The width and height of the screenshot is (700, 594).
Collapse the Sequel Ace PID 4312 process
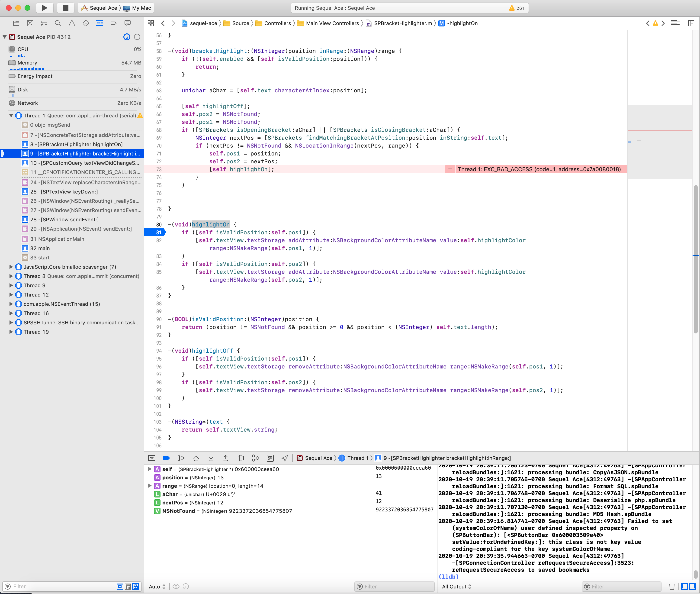tap(5, 37)
